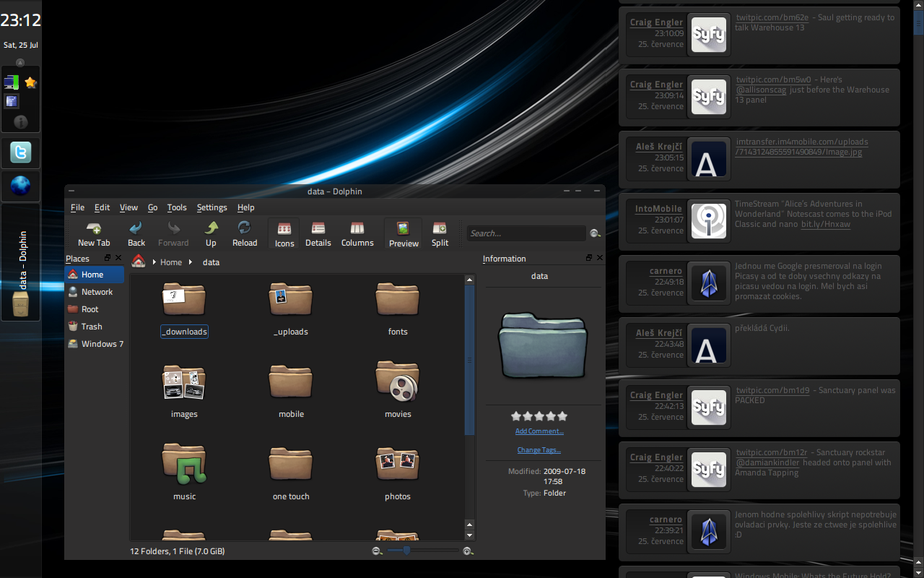The width and height of the screenshot is (924, 578).
Task: Select the photos folder icon
Action: coord(398,464)
